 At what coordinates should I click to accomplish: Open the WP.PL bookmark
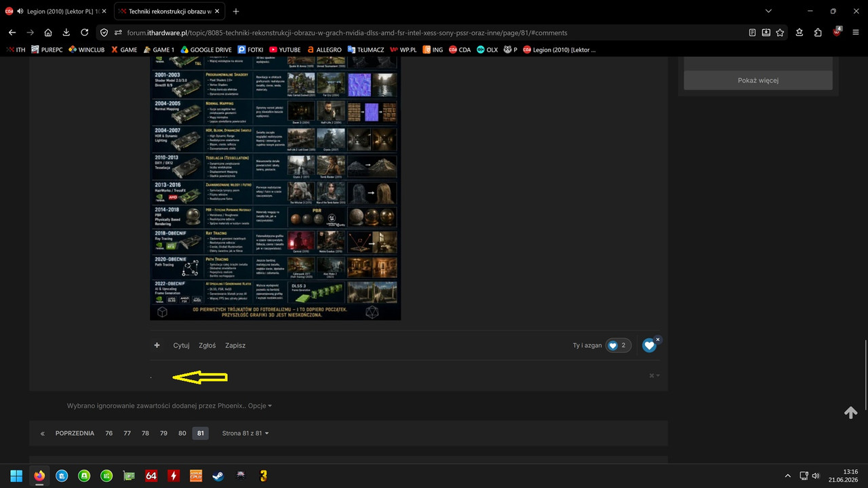403,49
